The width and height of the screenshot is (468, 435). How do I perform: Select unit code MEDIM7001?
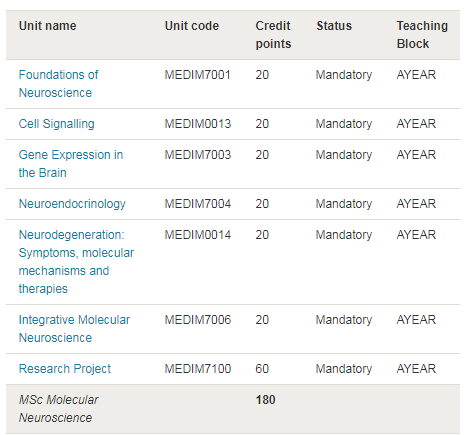coord(198,75)
